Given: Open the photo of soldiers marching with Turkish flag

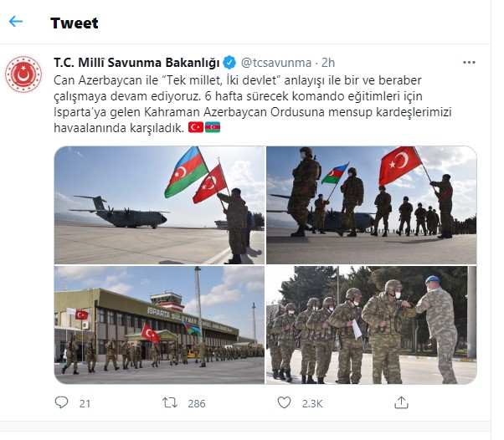Looking at the screenshot, I should 372,205.
